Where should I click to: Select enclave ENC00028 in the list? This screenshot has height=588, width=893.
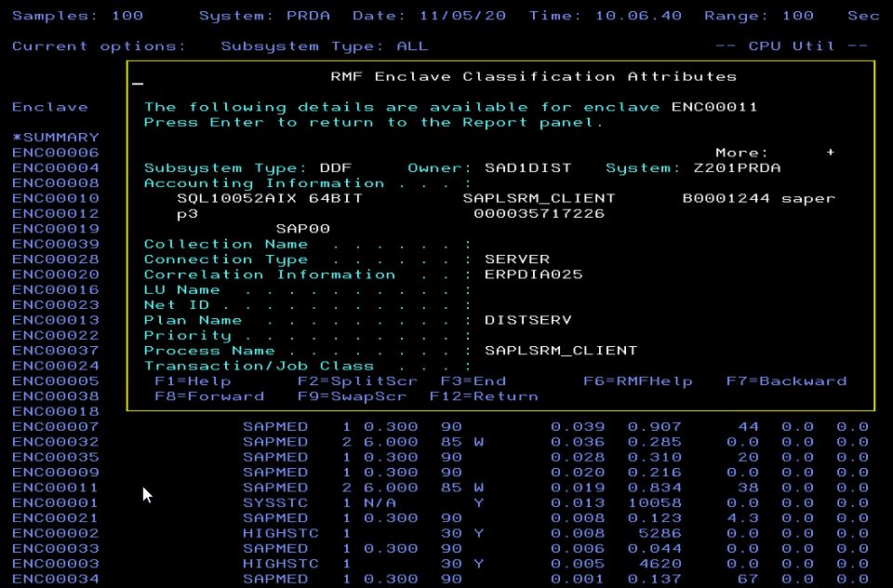click(55, 260)
